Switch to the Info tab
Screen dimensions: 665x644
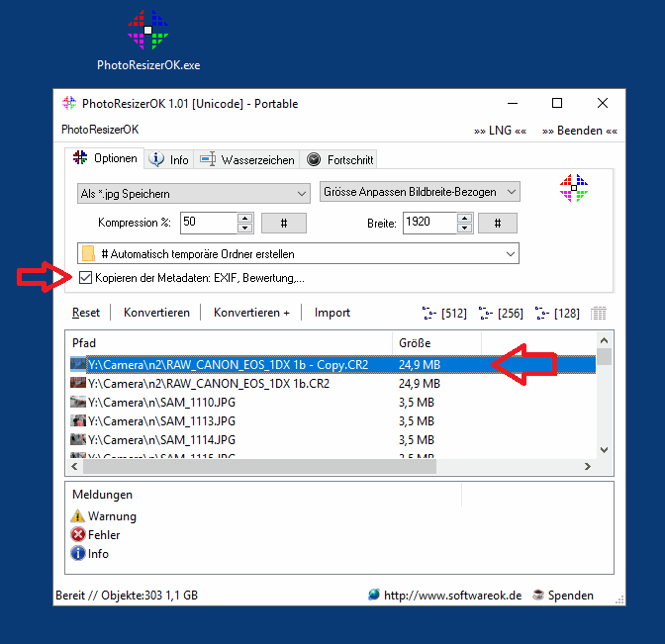[169, 160]
